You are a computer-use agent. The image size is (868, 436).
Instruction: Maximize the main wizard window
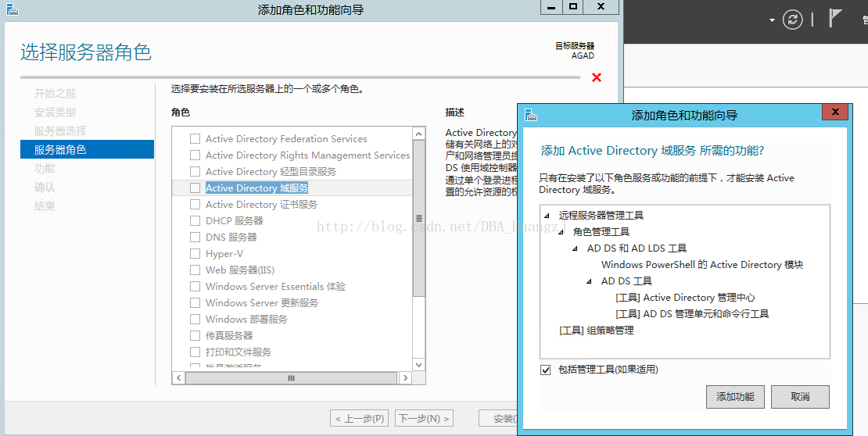[x=573, y=7]
